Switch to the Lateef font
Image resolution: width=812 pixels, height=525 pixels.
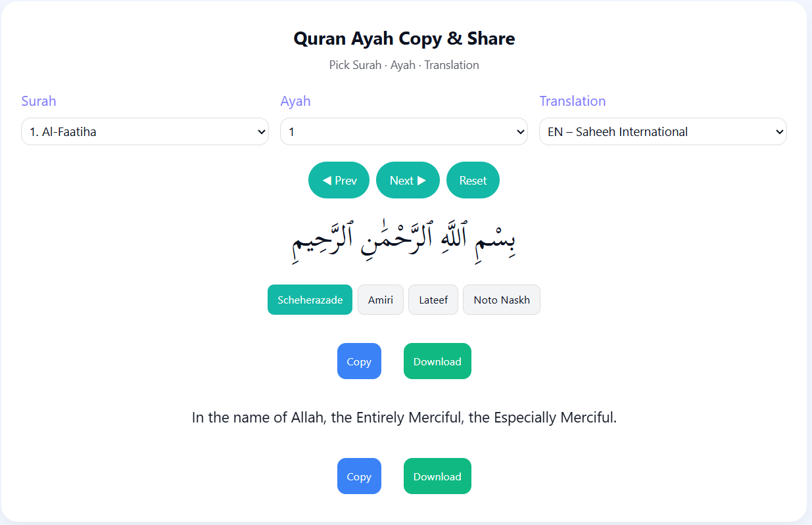(x=433, y=299)
